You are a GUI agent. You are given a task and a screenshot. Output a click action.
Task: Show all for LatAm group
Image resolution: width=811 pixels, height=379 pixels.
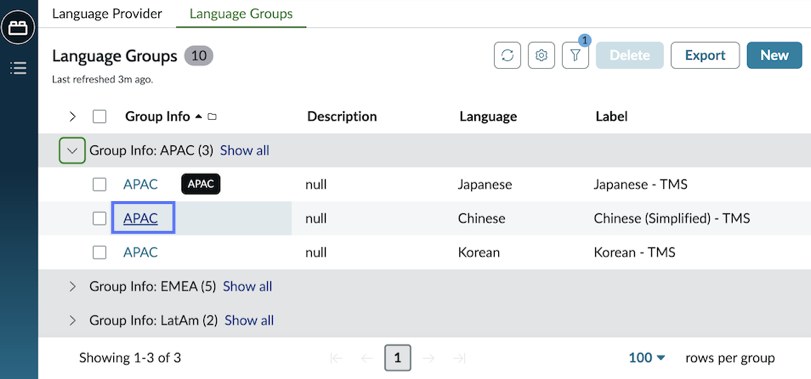pyautogui.click(x=249, y=321)
